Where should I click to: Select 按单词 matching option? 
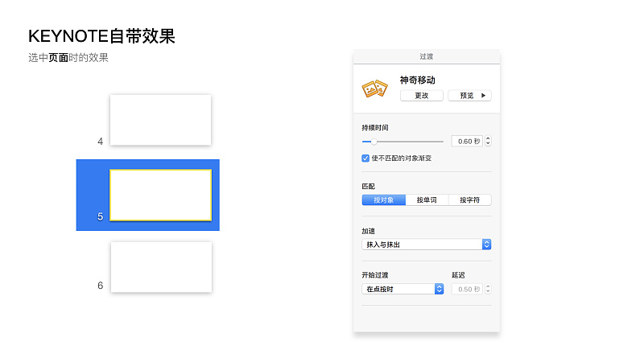(x=427, y=200)
